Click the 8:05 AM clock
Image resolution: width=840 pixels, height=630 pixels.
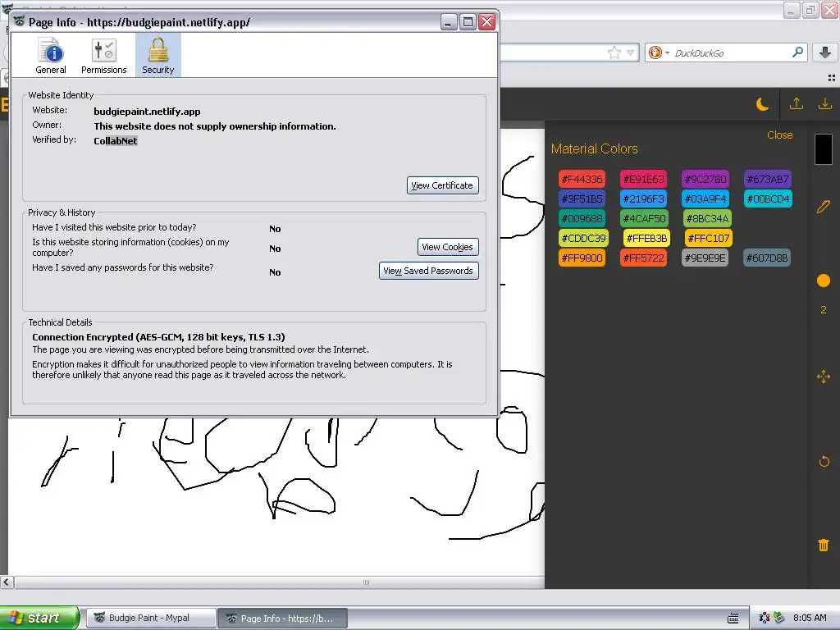[810, 618]
